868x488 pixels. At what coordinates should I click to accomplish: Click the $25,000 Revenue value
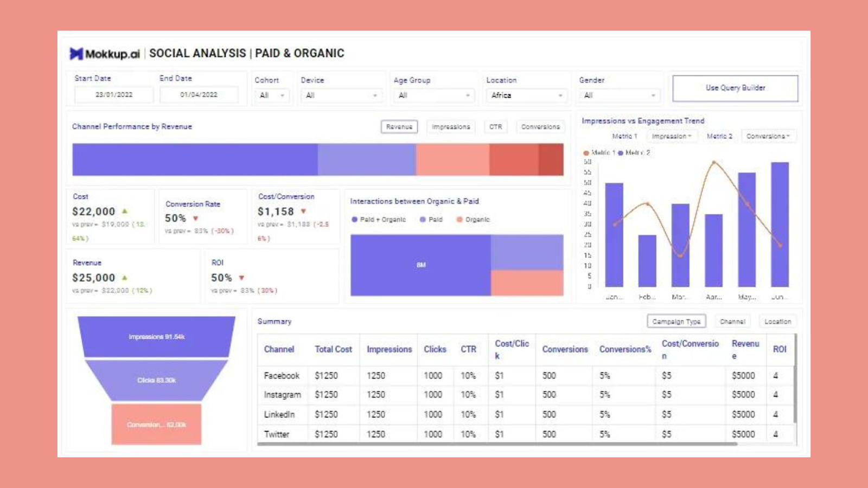pyautogui.click(x=94, y=278)
